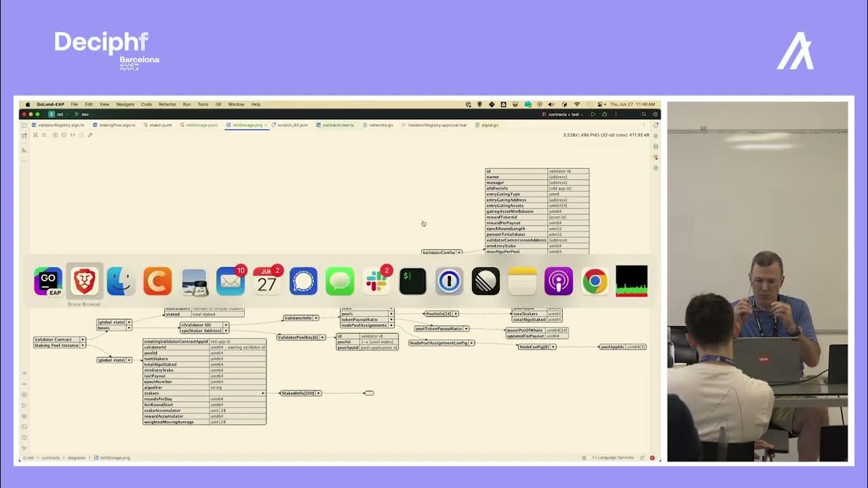Open the Terminal icon in the Dock
Screen dimensions: 868x488
tap(413, 281)
